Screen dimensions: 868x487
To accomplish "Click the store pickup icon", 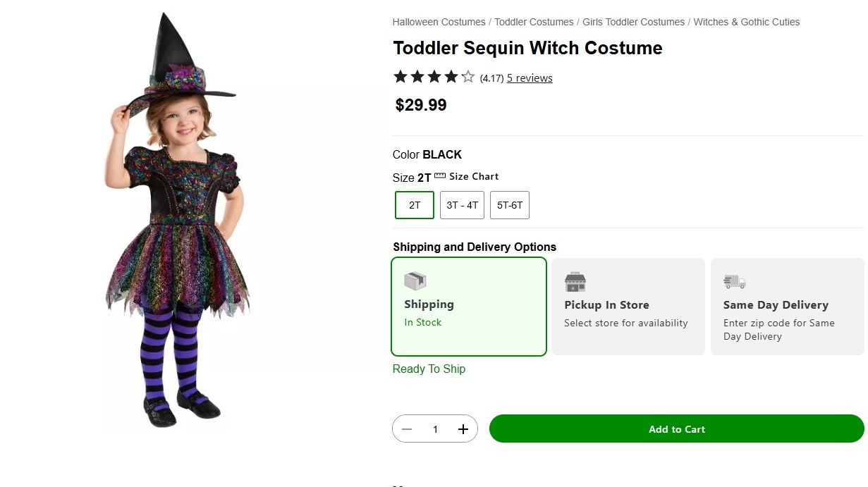I will 575,282.
